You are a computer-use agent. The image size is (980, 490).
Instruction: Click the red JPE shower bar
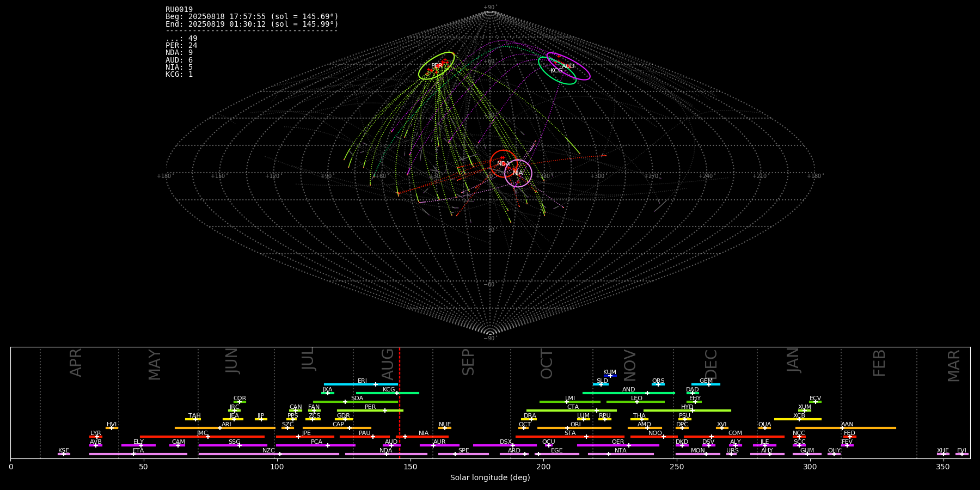point(305,437)
